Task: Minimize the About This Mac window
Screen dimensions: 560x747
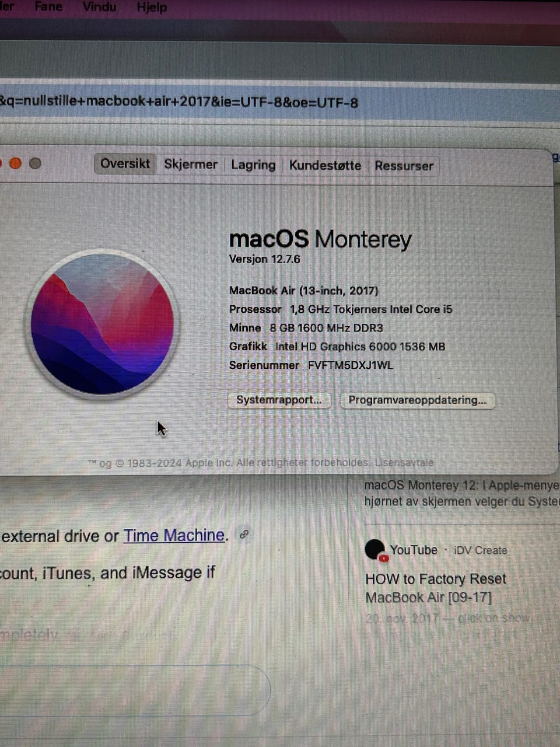Action: 16,163
